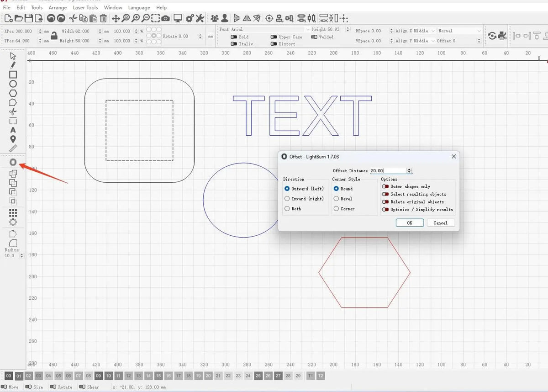Select the Ellipse tool

(13, 84)
